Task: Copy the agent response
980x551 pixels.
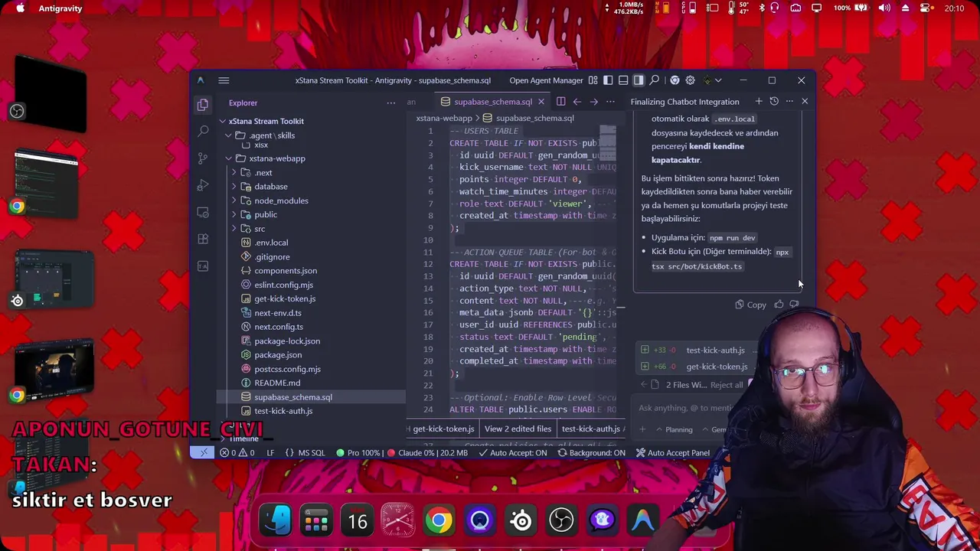Action: pyautogui.click(x=750, y=305)
